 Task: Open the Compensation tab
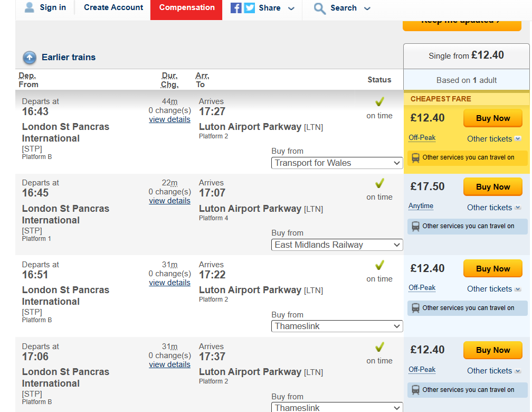pyautogui.click(x=187, y=8)
